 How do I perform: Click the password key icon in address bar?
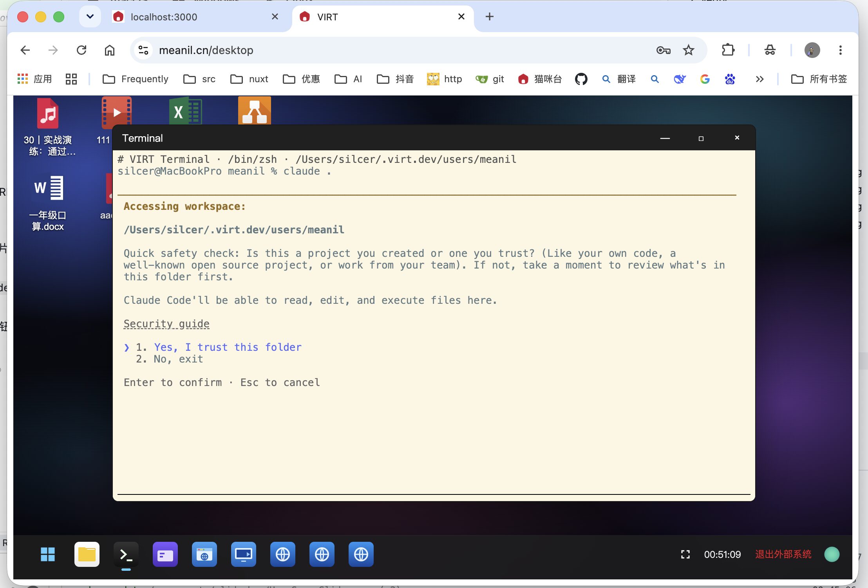663,50
